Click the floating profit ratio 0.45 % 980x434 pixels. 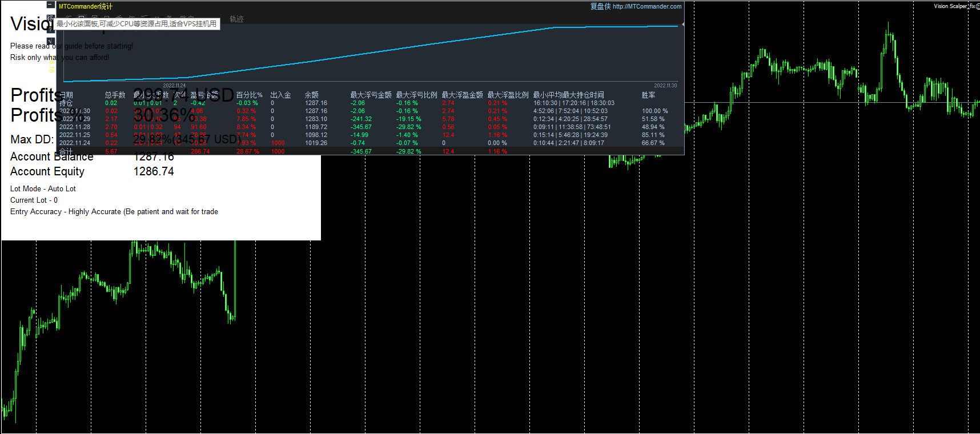pos(497,119)
